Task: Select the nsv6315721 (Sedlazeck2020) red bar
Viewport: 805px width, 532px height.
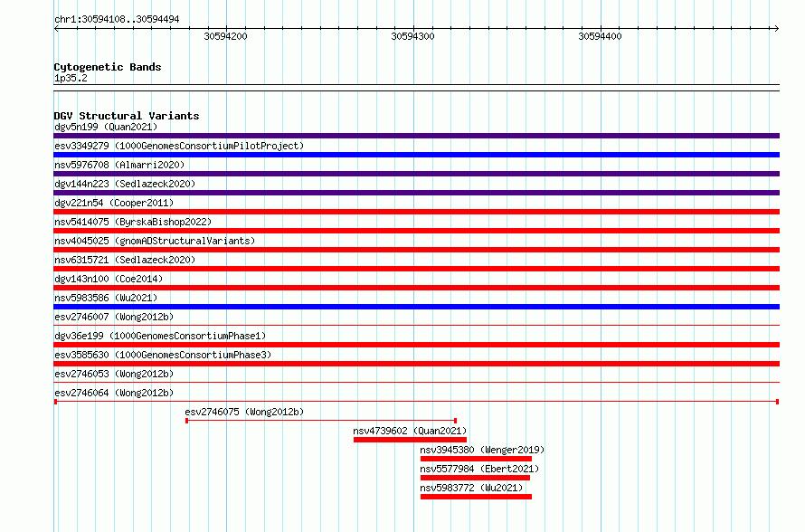Action: click(416, 269)
